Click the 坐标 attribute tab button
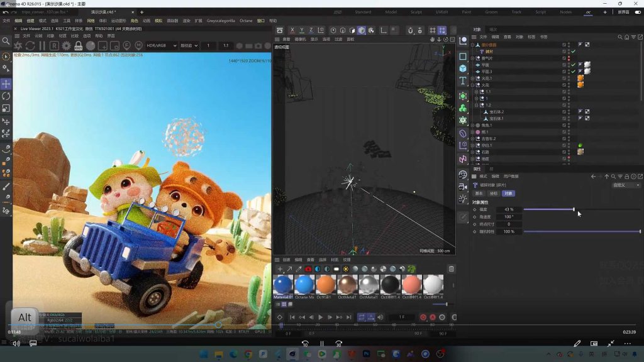Viewport: 644px width, 362px height. point(494,194)
